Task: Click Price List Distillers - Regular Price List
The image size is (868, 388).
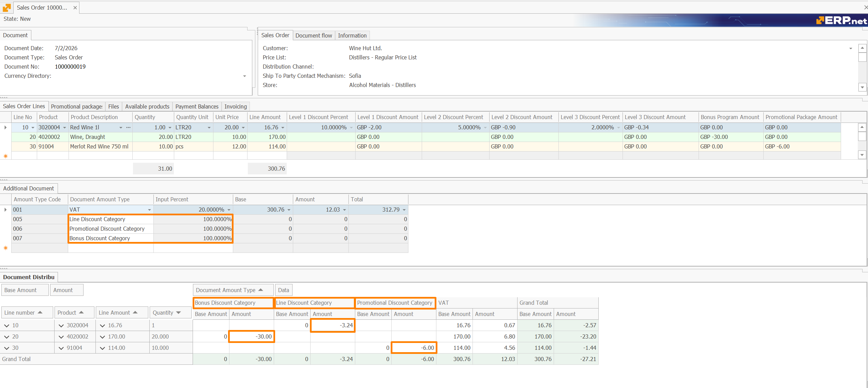Action: [383, 57]
